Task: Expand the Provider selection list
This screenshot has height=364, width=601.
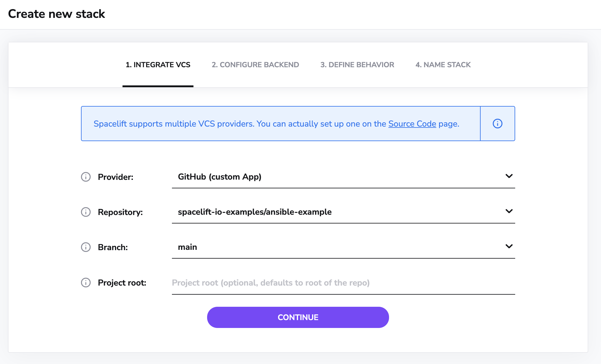Action: click(509, 176)
